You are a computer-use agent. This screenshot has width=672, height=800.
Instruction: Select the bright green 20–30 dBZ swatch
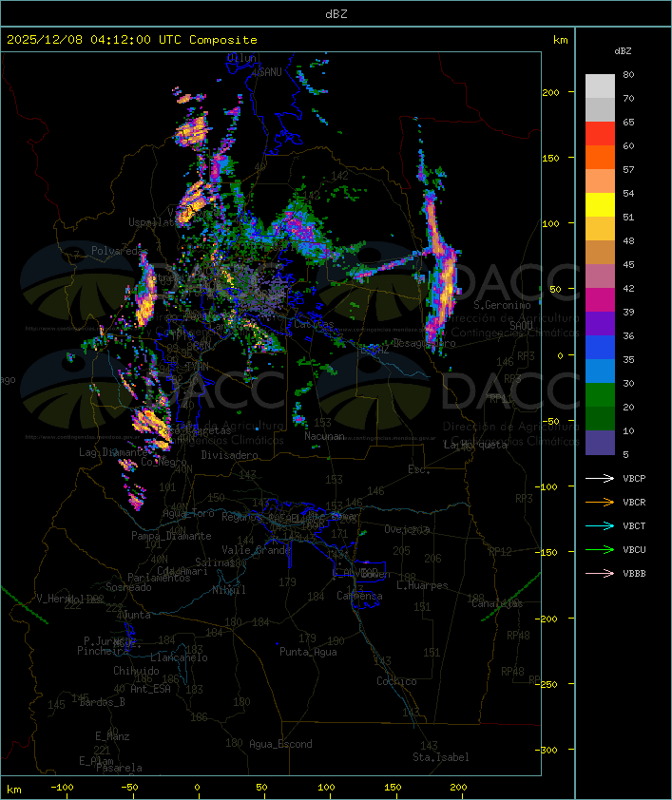600,395
